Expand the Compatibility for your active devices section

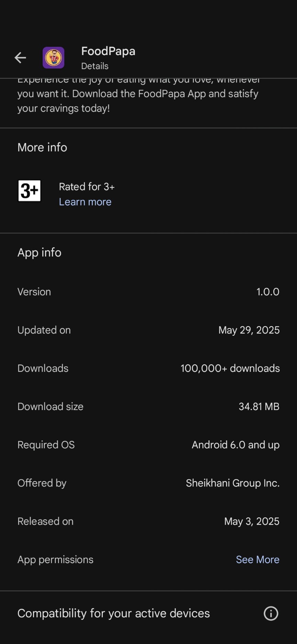click(x=114, y=613)
